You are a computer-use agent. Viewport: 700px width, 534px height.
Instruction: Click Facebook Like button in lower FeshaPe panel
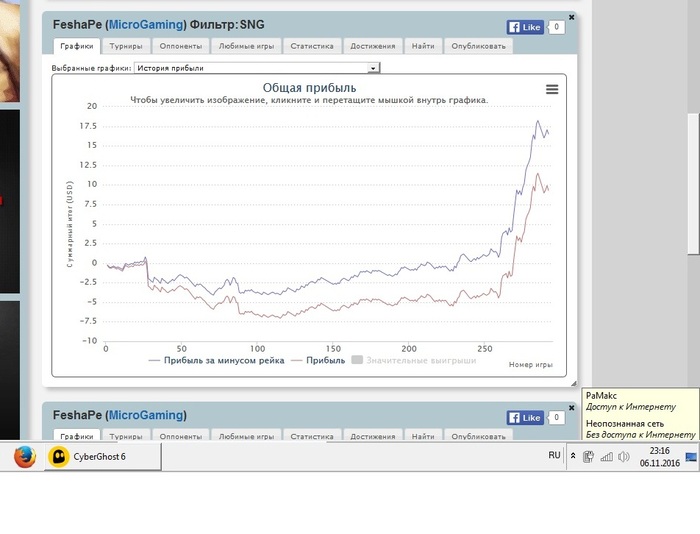pyautogui.click(x=525, y=418)
